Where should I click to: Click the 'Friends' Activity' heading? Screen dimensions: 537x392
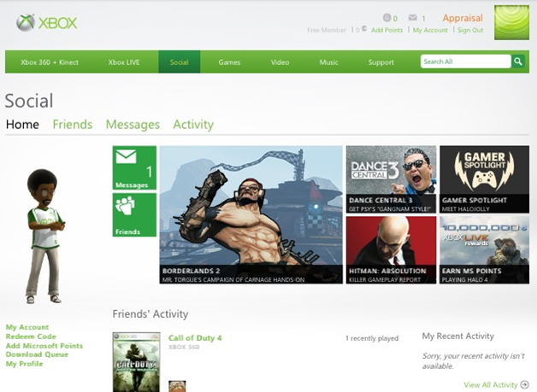(150, 314)
